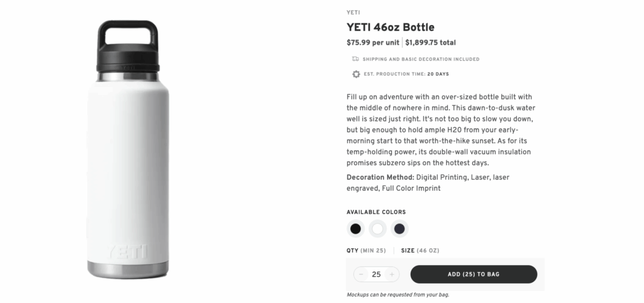Click the Qty (Min 25) label
This screenshot has width=644, height=303.
[x=366, y=251]
